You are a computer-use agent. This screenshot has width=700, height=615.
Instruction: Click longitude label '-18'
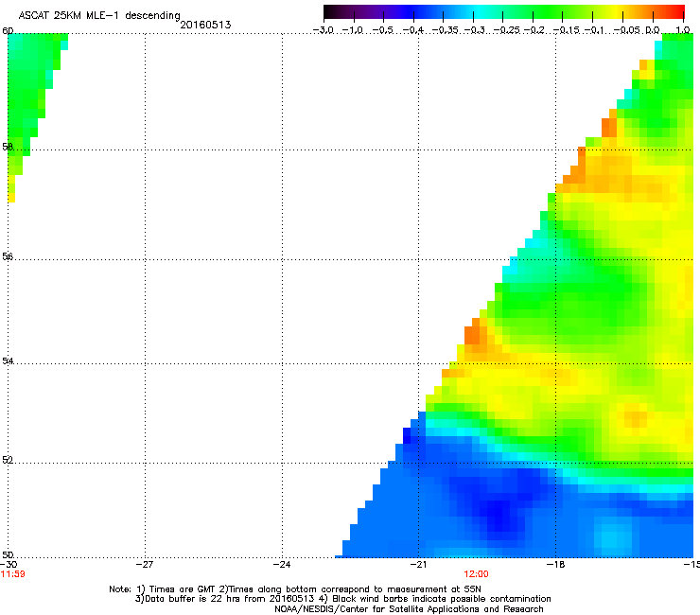pos(555,565)
